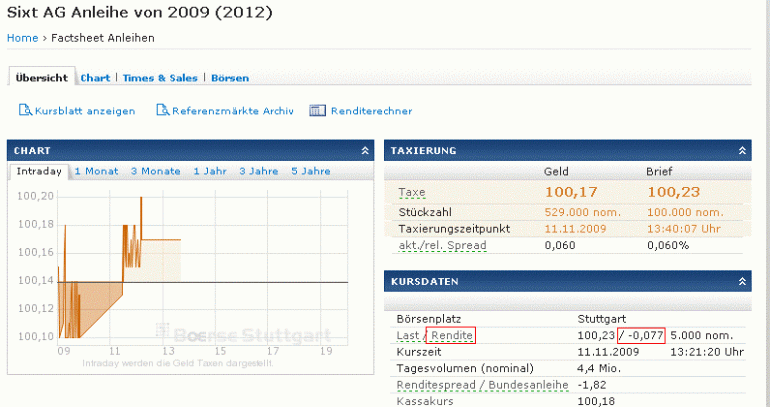Show the 1 Jahr chart
Image resolution: width=770 pixels, height=407 pixels.
coord(210,171)
